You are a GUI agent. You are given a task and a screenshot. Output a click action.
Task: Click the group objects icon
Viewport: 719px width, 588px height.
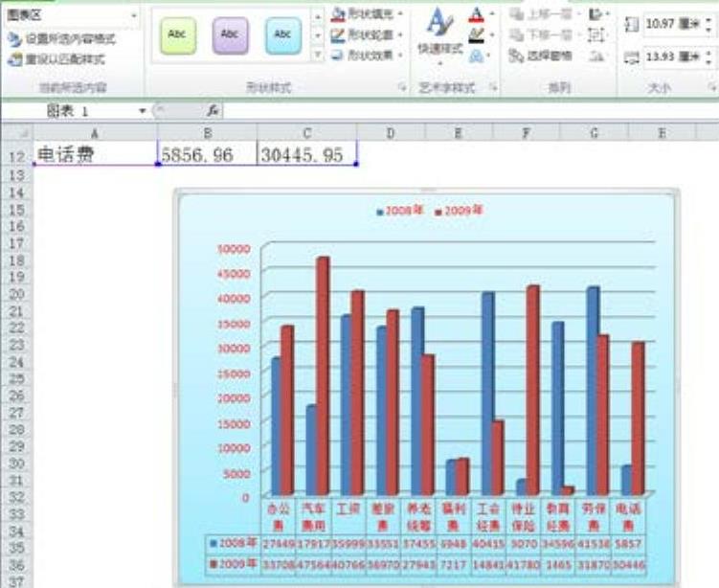tap(596, 34)
